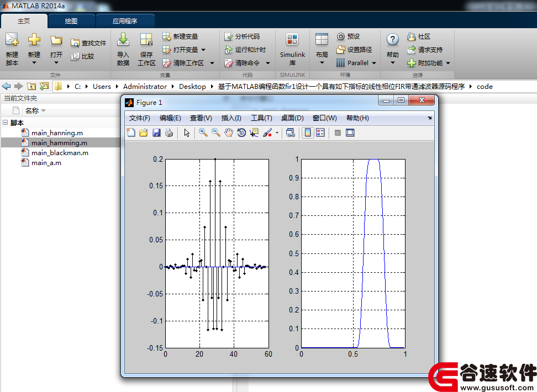Screen dimensions: 537x392
Task: Open 文件(F) menu in Figure 1
Action: click(x=139, y=118)
